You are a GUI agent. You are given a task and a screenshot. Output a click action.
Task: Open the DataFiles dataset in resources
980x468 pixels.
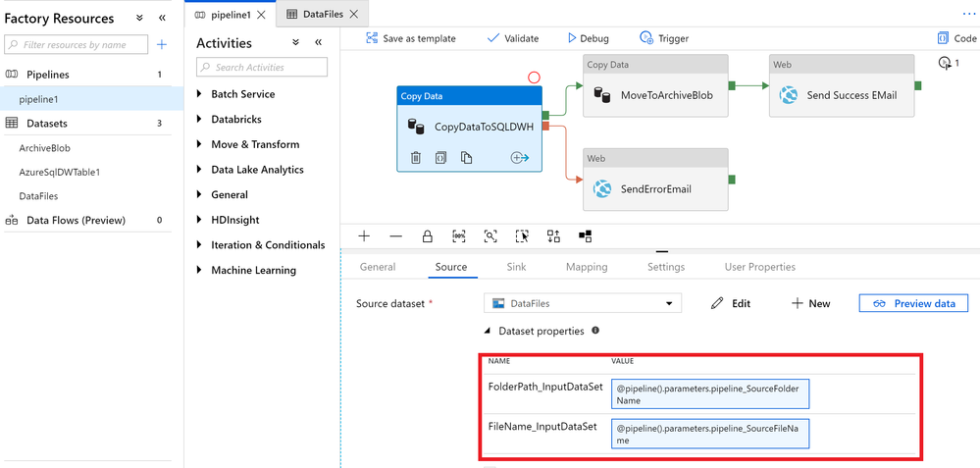[39, 195]
